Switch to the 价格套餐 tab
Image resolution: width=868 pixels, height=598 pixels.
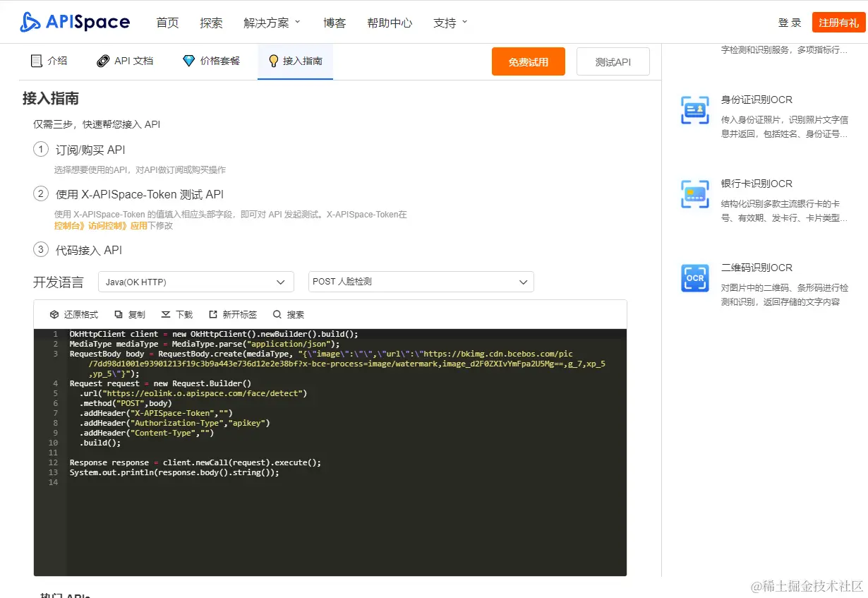tap(211, 61)
